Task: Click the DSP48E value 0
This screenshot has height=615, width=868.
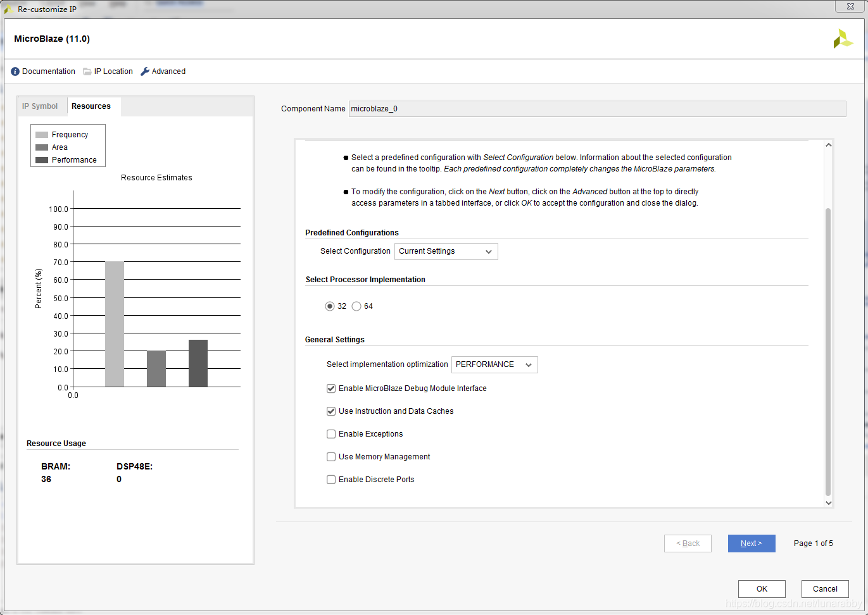Action: pos(119,479)
